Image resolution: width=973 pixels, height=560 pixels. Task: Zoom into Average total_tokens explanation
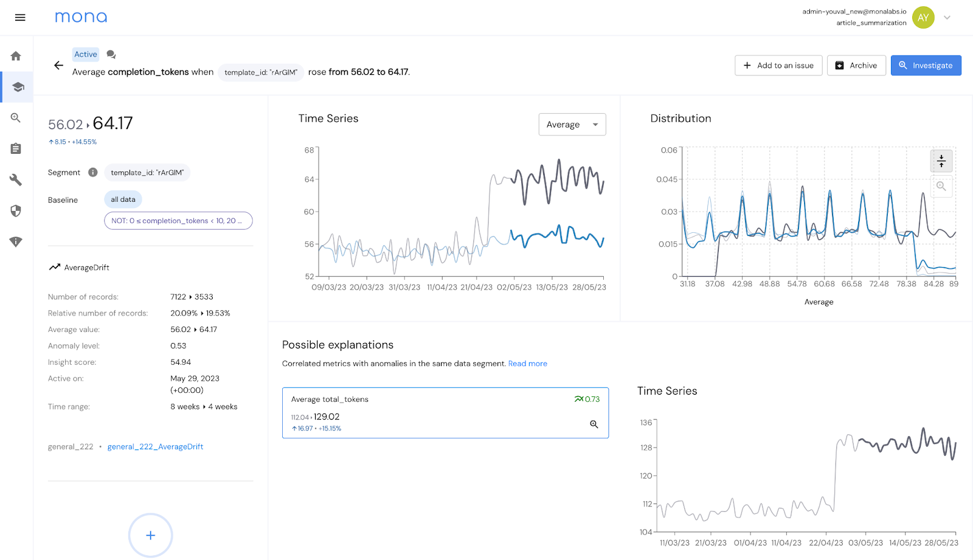tap(594, 424)
